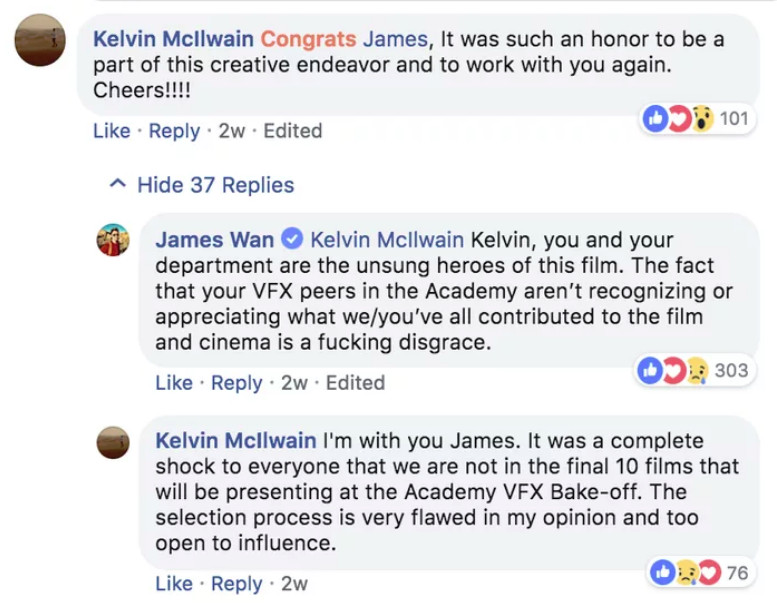
Task: Click Kelvin McIlwain's avatar on bottom reply
Action: click(x=113, y=442)
